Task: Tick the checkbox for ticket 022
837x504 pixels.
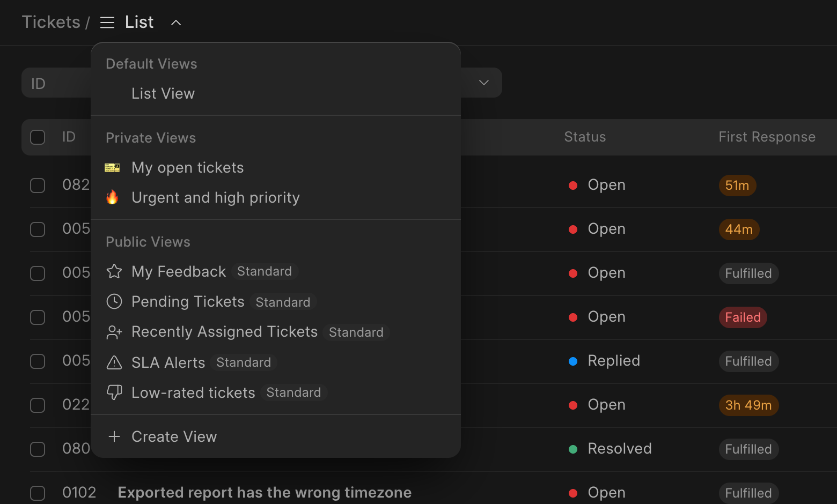Action: (38, 405)
